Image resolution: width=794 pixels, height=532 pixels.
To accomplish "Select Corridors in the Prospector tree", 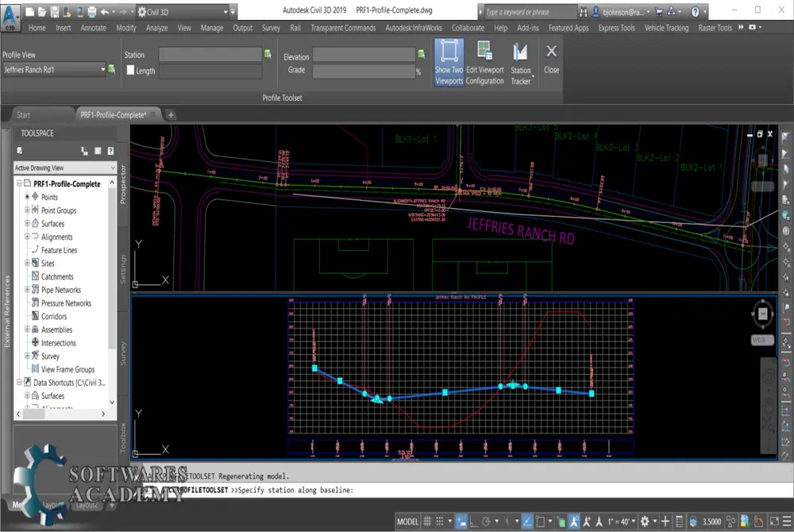I will coord(54,316).
